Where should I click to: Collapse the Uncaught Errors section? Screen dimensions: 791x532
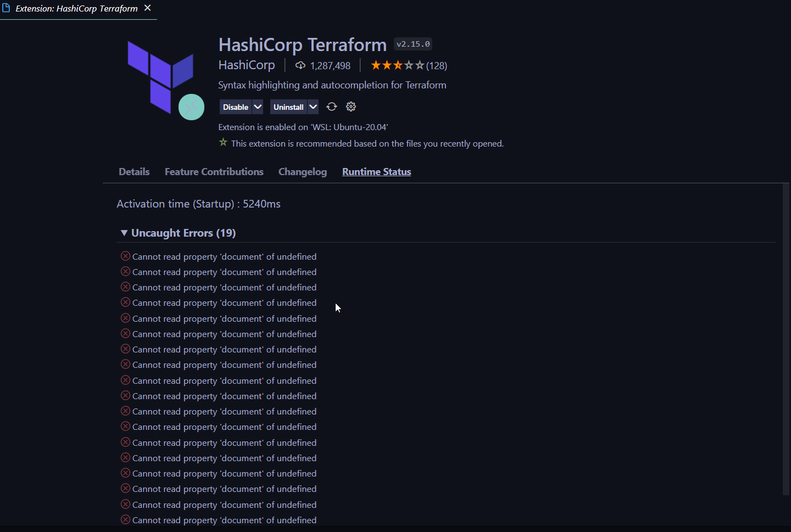(x=124, y=232)
